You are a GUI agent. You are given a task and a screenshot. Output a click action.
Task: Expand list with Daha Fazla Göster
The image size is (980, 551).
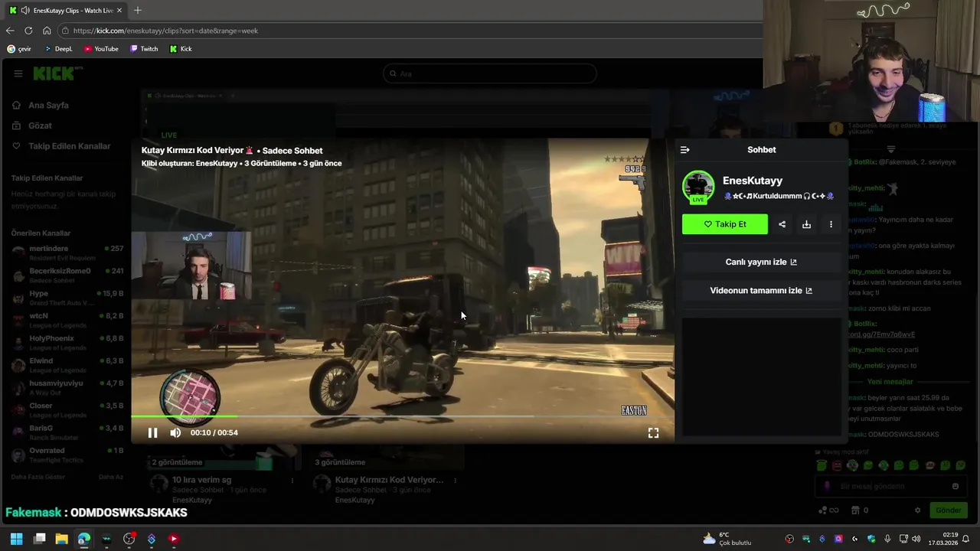pos(38,477)
